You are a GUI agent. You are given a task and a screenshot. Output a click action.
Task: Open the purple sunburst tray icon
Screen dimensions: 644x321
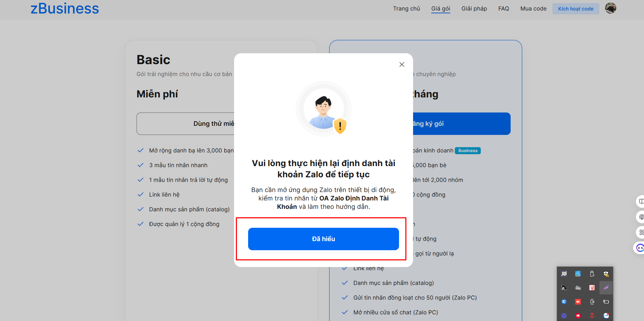point(564,316)
